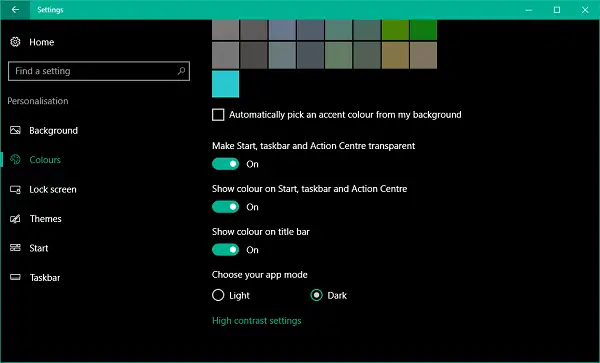Click the Colours palette icon

click(x=15, y=160)
